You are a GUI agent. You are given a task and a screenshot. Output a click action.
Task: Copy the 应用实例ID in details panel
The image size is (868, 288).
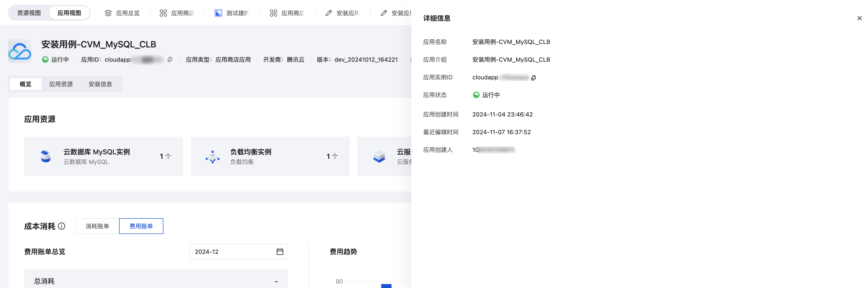point(533,78)
